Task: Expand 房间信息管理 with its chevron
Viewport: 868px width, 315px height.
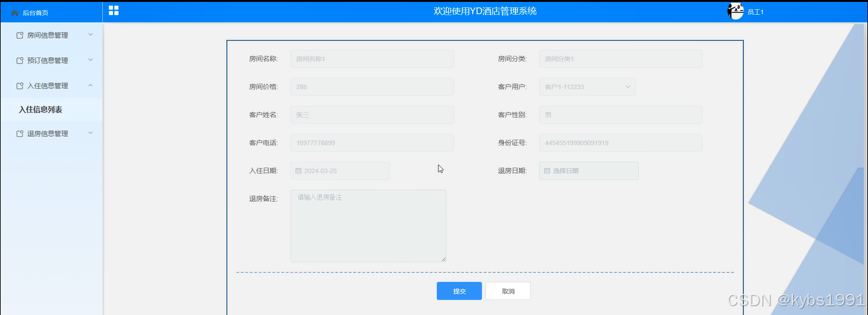Action: click(90, 34)
